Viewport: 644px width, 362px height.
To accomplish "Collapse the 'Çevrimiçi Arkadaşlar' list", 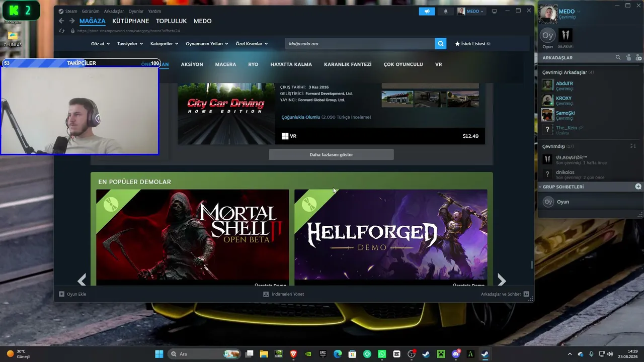I will 568,72.
